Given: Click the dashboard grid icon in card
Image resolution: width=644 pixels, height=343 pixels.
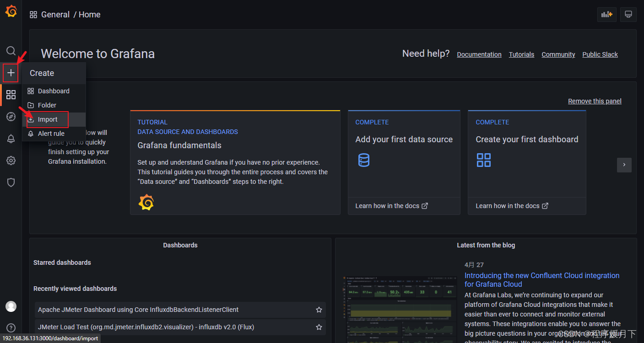Looking at the screenshot, I should coord(484,160).
